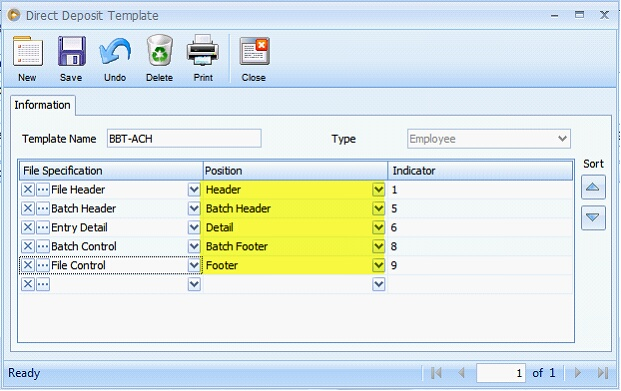Go to the previous record

(x=461, y=373)
